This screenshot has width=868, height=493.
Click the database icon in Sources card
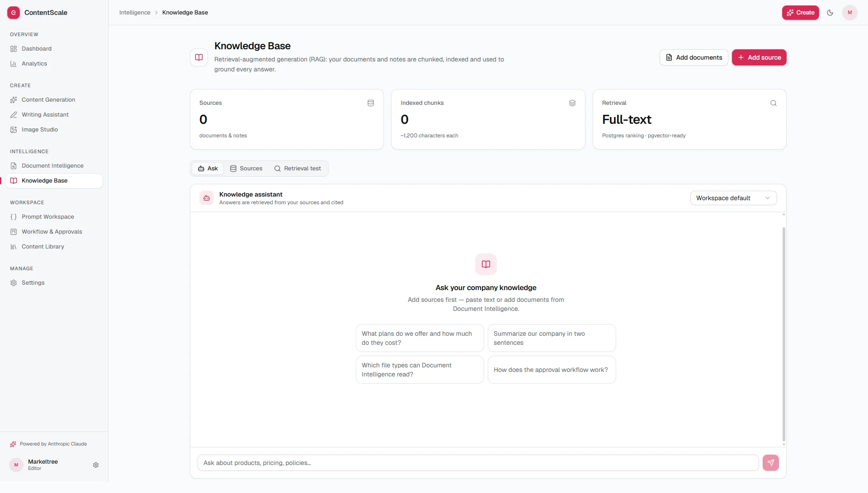[x=371, y=103]
